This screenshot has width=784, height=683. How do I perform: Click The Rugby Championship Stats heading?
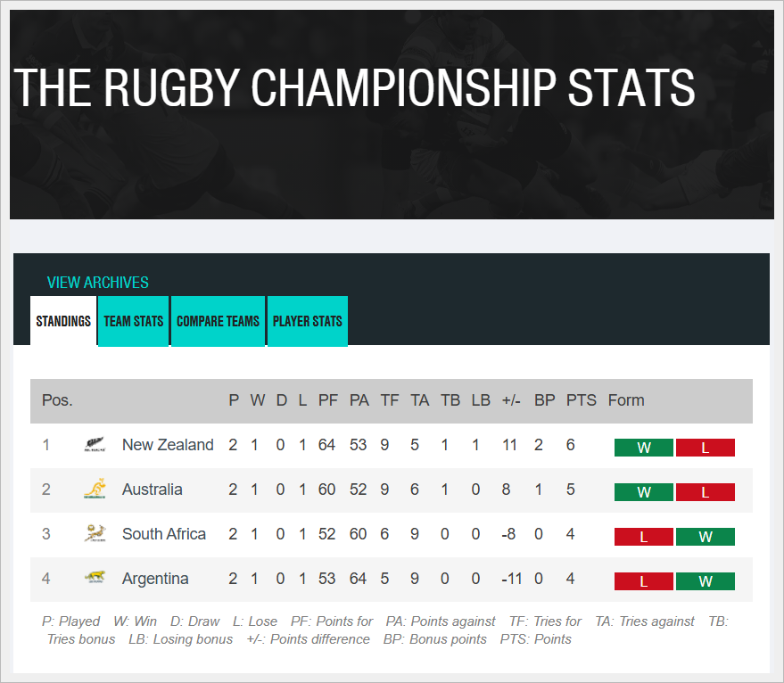click(355, 87)
